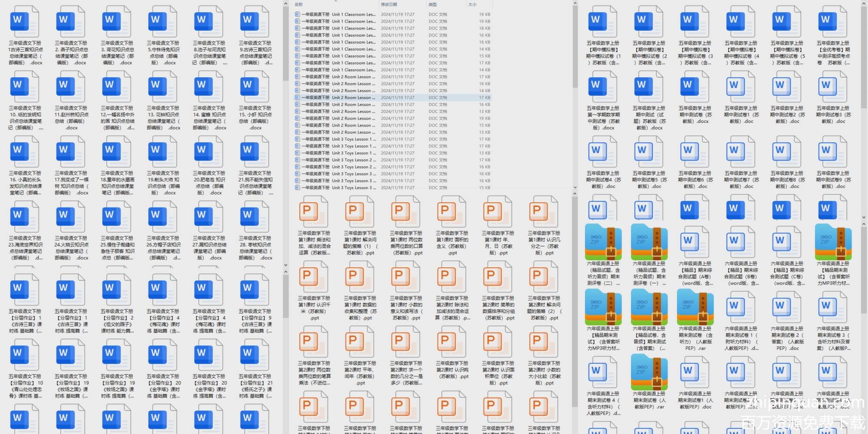Select Word document 19.剃头大师 知识点总结
The image size is (868, 434).
[163, 152]
